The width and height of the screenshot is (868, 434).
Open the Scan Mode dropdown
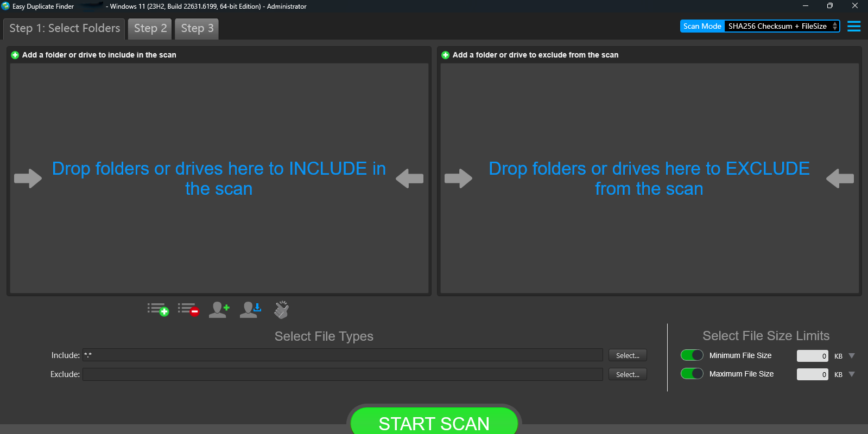781,26
